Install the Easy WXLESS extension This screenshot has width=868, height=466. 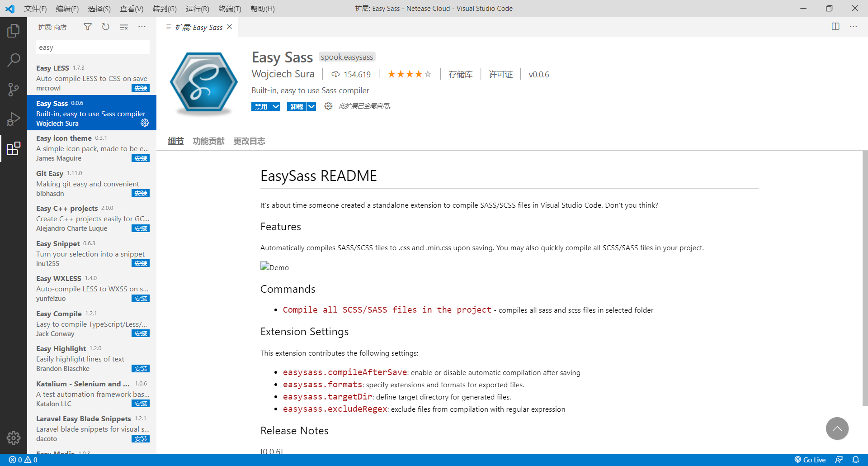141,299
